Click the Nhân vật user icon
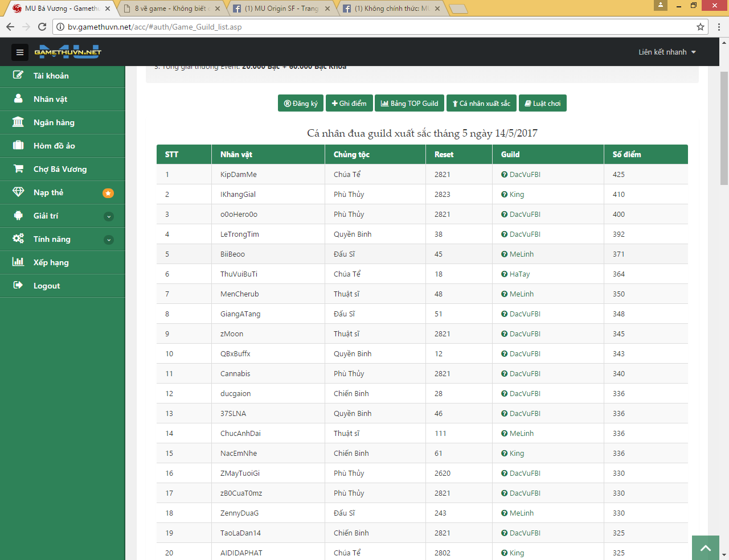This screenshot has height=560, width=729. coord(18,98)
